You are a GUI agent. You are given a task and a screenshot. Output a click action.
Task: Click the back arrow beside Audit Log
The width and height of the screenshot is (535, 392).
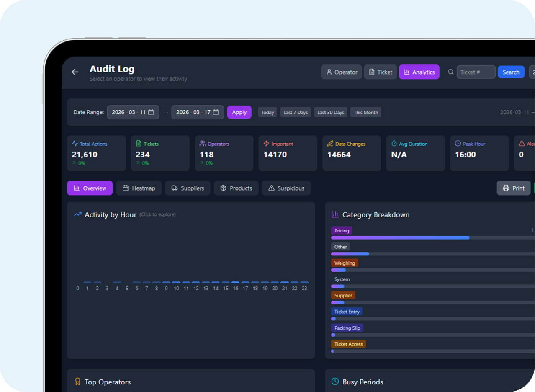click(x=75, y=72)
